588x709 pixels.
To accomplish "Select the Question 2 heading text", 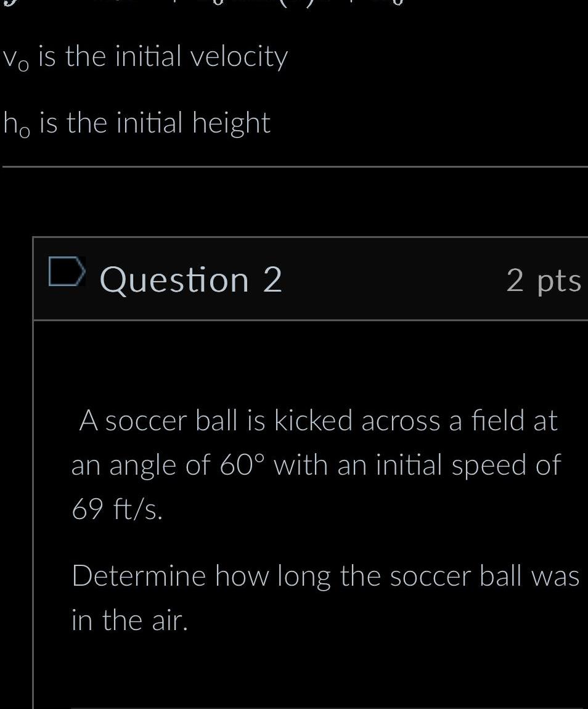I will point(191,279).
